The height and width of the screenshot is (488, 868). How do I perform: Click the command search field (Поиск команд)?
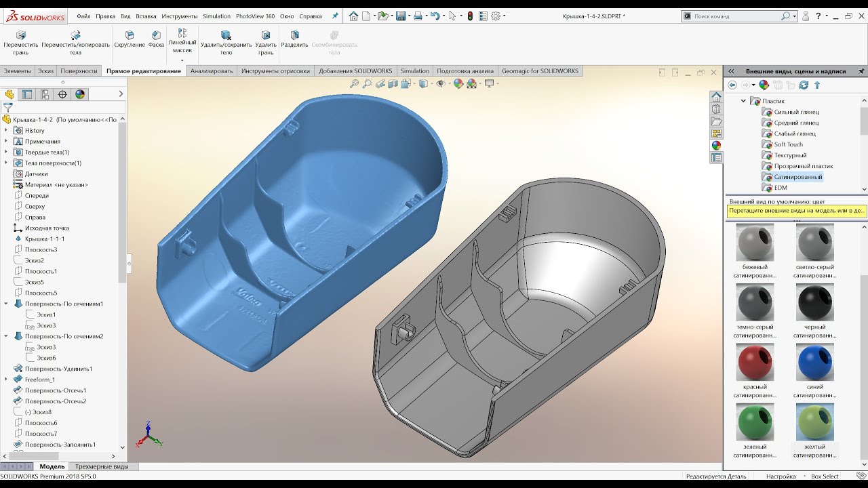[738, 16]
